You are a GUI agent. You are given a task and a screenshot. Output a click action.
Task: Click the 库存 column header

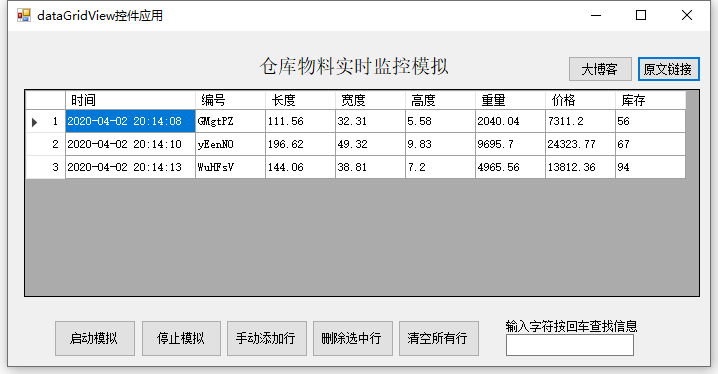651,100
